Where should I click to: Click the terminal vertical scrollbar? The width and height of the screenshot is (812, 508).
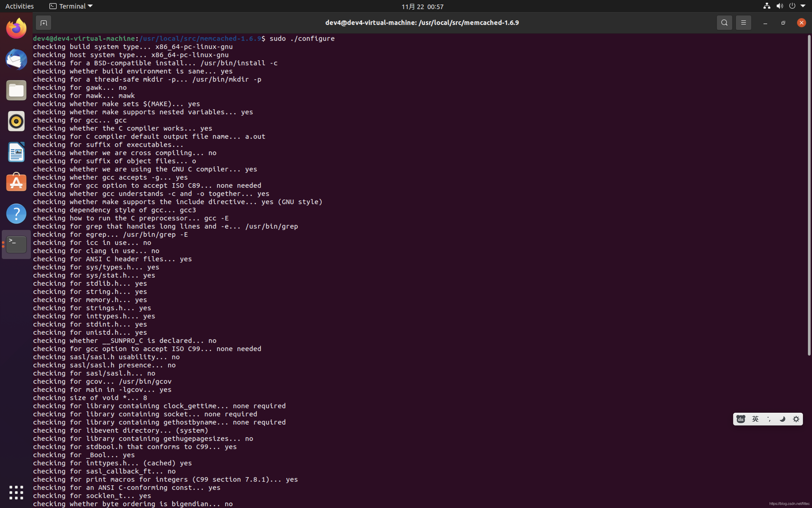pos(809,195)
